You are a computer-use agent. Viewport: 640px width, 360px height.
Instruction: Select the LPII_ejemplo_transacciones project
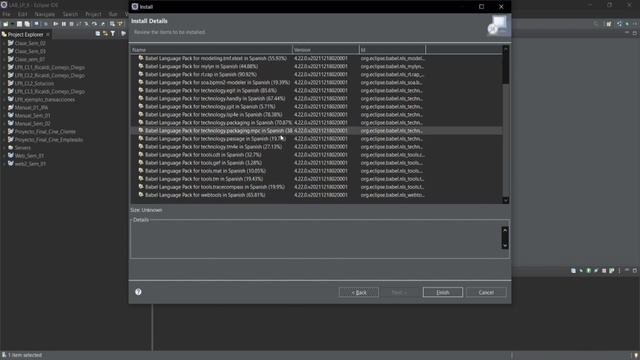(44, 100)
